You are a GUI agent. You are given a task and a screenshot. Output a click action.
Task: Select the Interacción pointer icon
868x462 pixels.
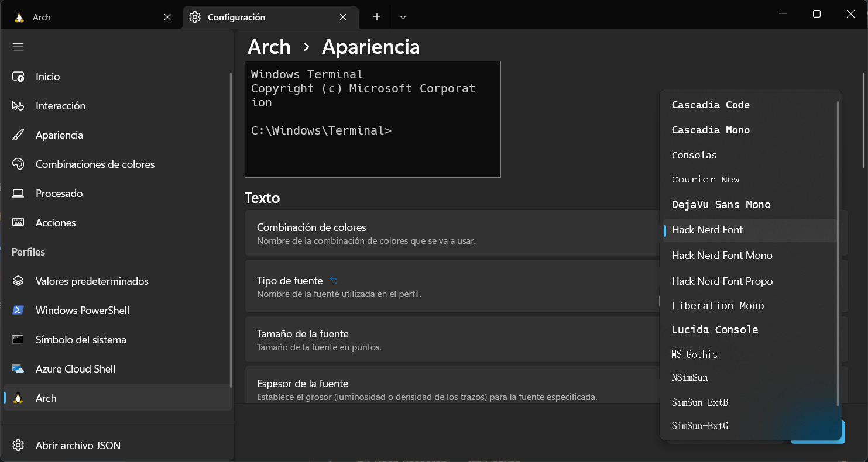(x=18, y=106)
